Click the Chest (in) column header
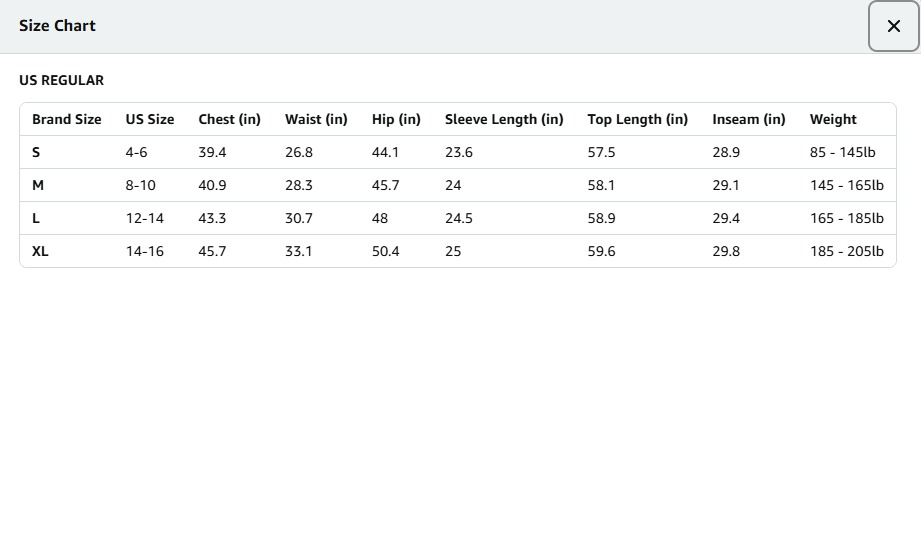The image size is (921, 546). (229, 119)
